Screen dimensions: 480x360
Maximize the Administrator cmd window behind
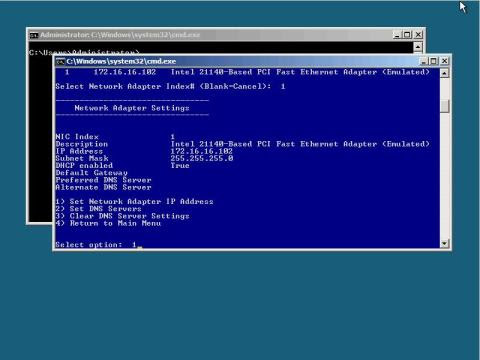point(407,35)
